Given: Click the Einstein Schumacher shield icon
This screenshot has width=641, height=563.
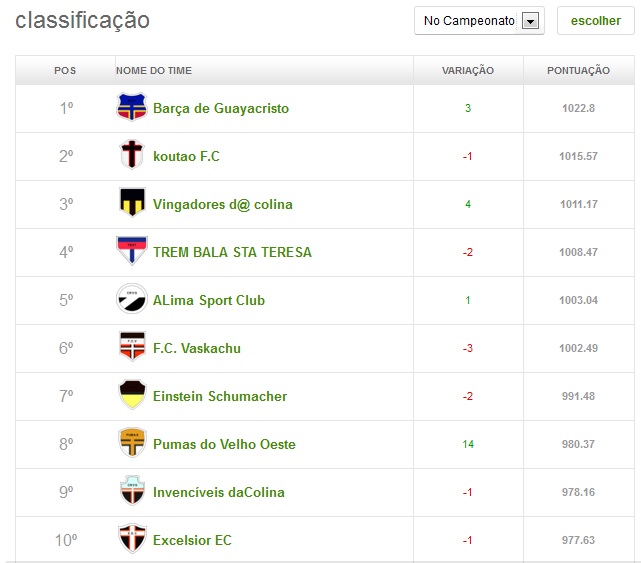Looking at the screenshot, I should (x=131, y=396).
